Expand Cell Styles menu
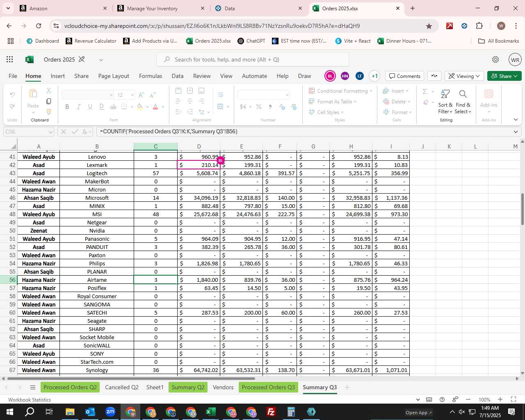The width and height of the screenshot is (525, 420). coord(326,112)
